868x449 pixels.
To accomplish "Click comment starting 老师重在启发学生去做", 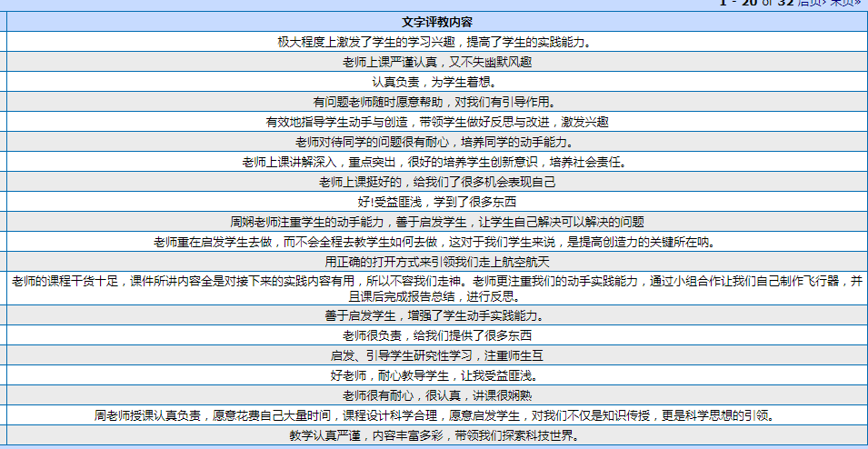I will point(436,242).
